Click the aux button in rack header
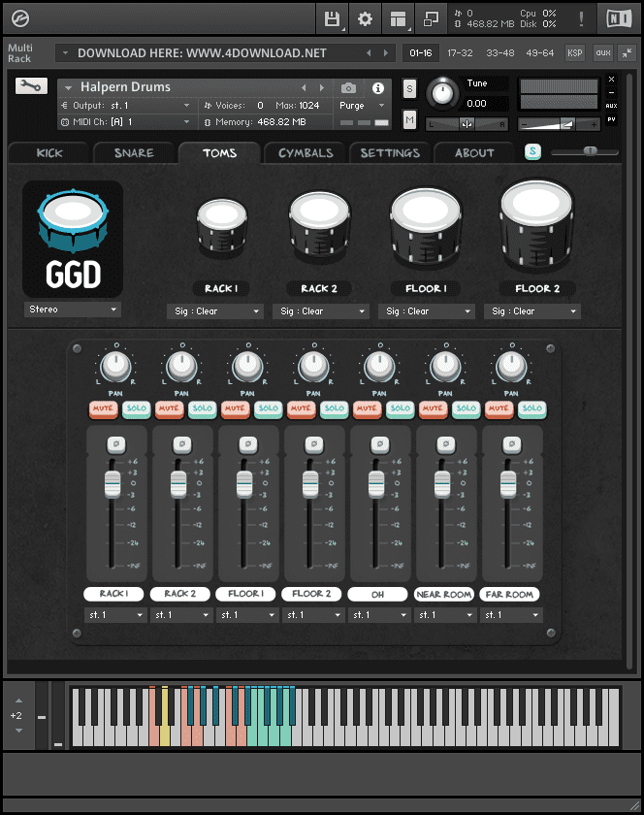 (603, 52)
